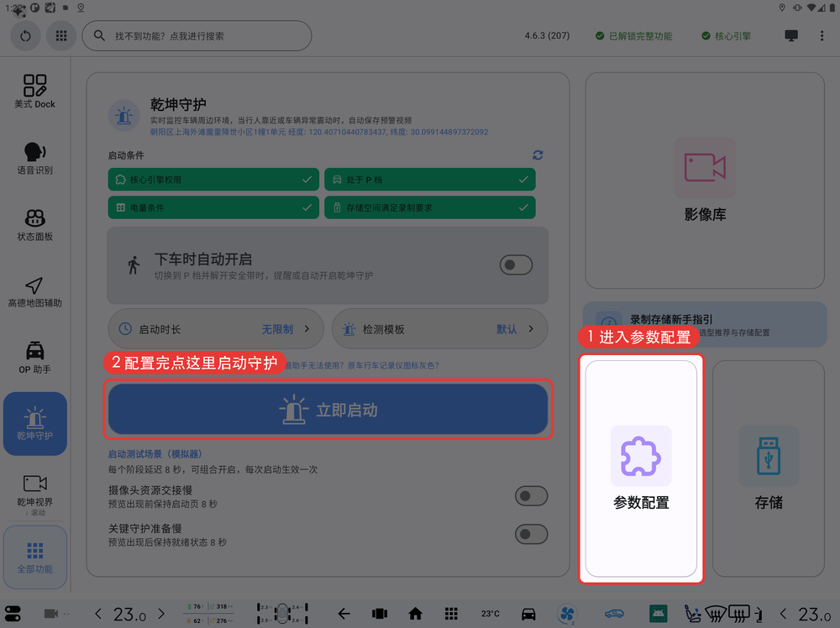Click the bottom bar fan icon
The image size is (840, 628).
coord(567,614)
